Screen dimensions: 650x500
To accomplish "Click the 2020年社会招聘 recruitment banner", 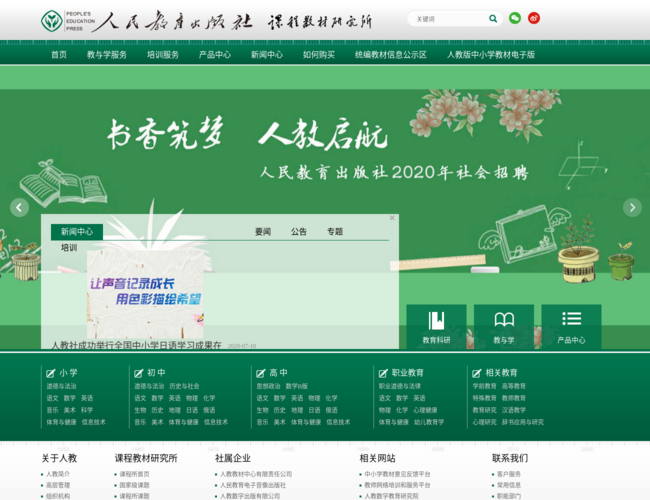I will click(394, 172).
